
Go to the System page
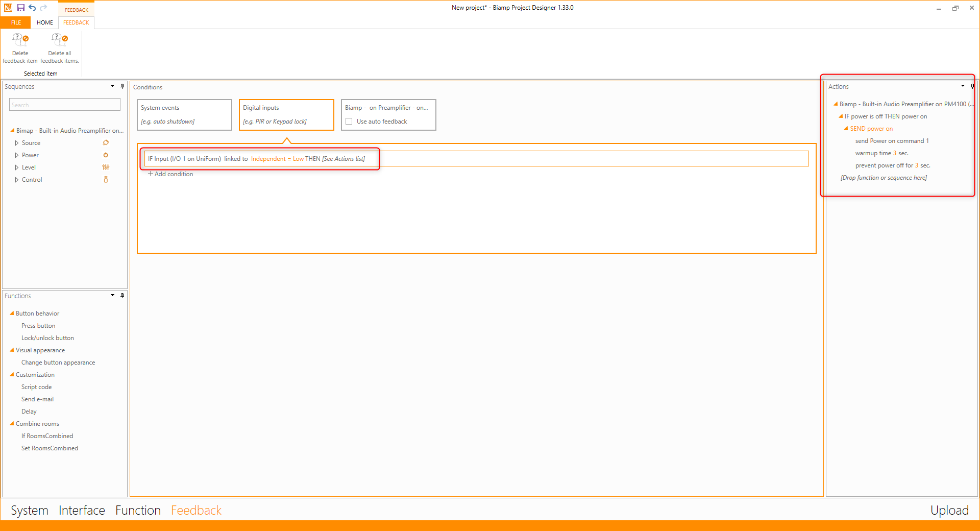[x=30, y=510]
